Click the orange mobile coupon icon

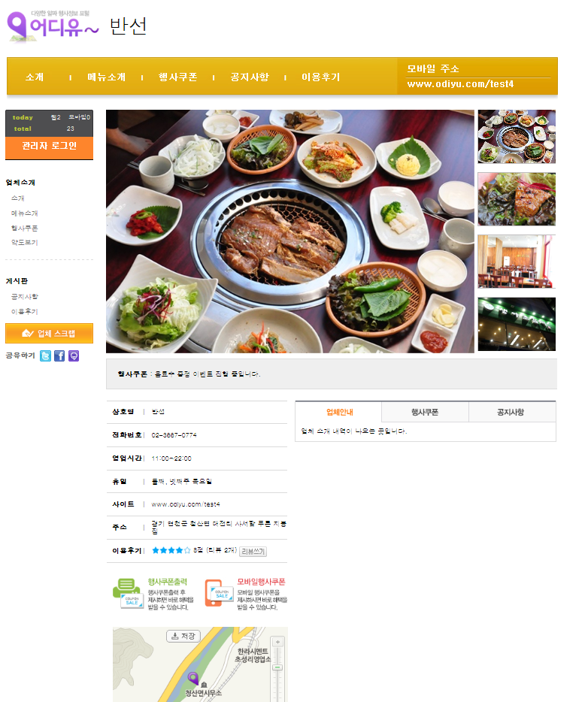tap(219, 593)
